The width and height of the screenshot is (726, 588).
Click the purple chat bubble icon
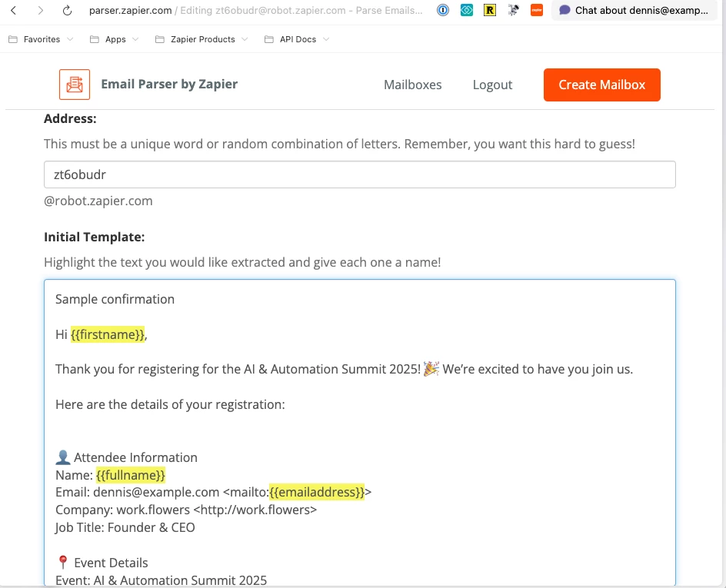click(564, 10)
